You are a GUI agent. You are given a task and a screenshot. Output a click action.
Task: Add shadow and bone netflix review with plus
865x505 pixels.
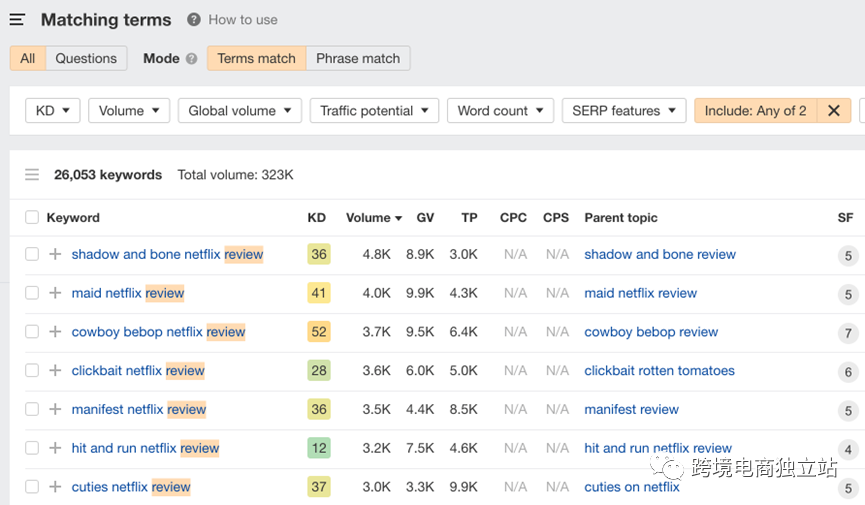coord(55,254)
